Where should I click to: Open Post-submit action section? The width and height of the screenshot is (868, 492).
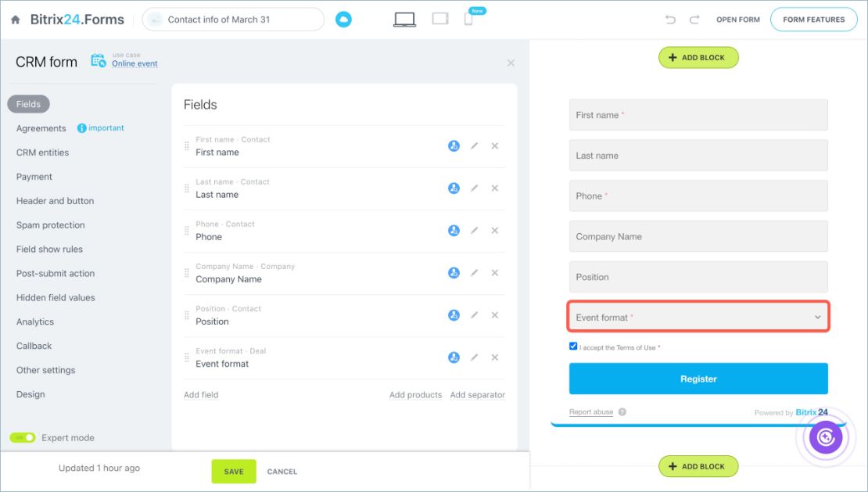click(x=56, y=274)
